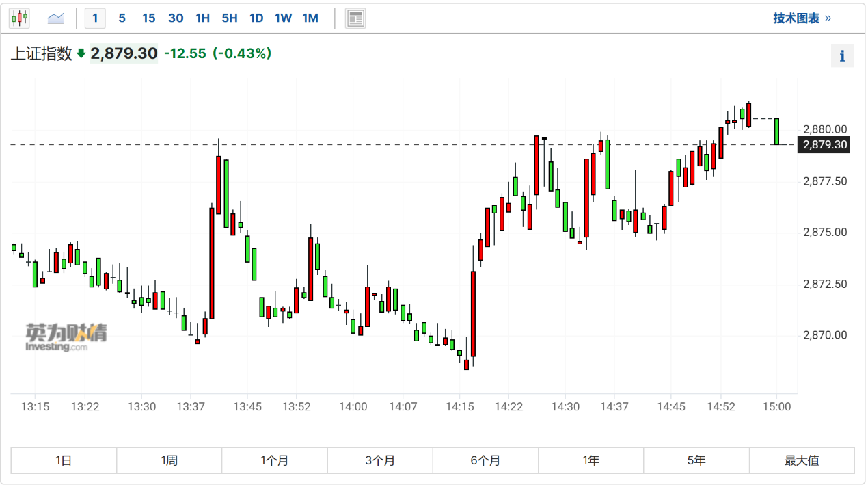868x487 pixels.
Task: Choose the 30-minute interval
Action: pyautogui.click(x=176, y=18)
